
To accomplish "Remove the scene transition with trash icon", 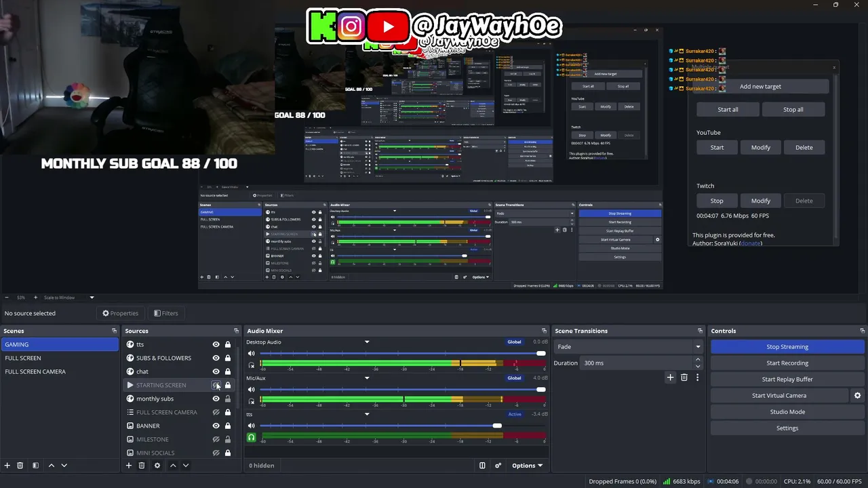I will coord(684,378).
